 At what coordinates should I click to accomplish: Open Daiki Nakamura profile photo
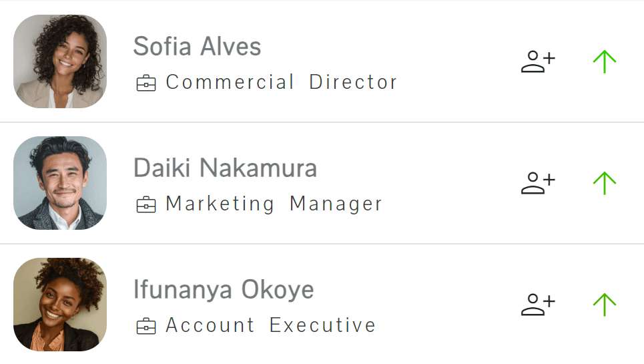click(60, 183)
